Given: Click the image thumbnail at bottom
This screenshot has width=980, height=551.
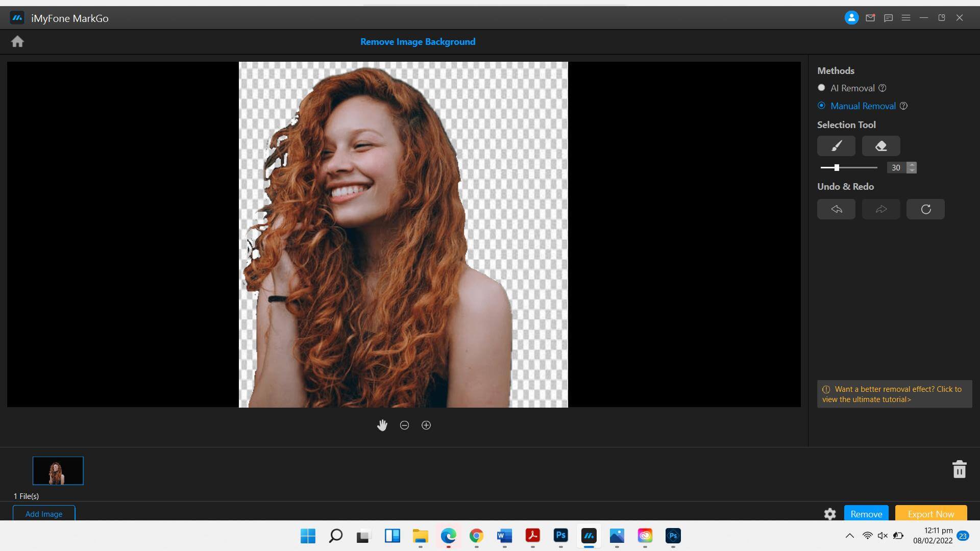Looking at the screenshot, I should pos(58,470).
